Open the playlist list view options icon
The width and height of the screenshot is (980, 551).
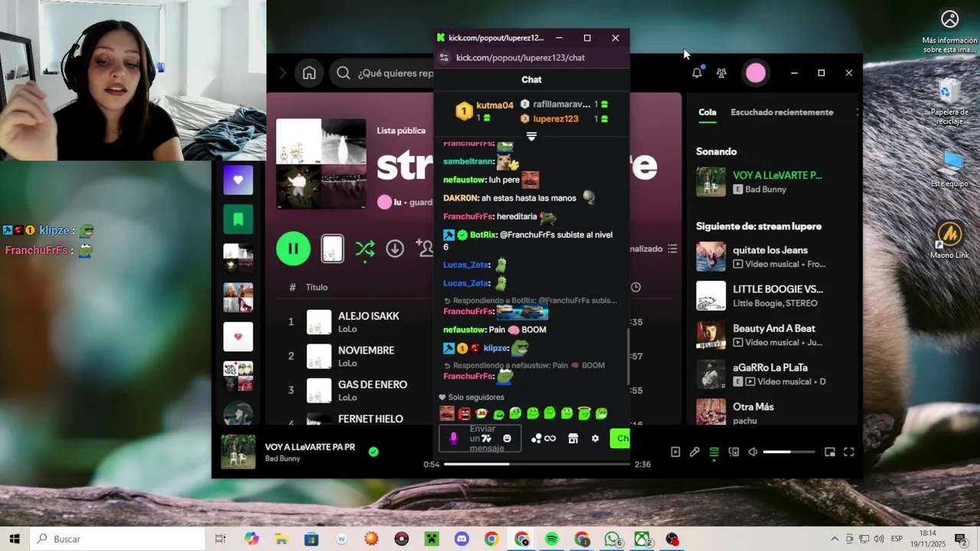coord(672,249)
